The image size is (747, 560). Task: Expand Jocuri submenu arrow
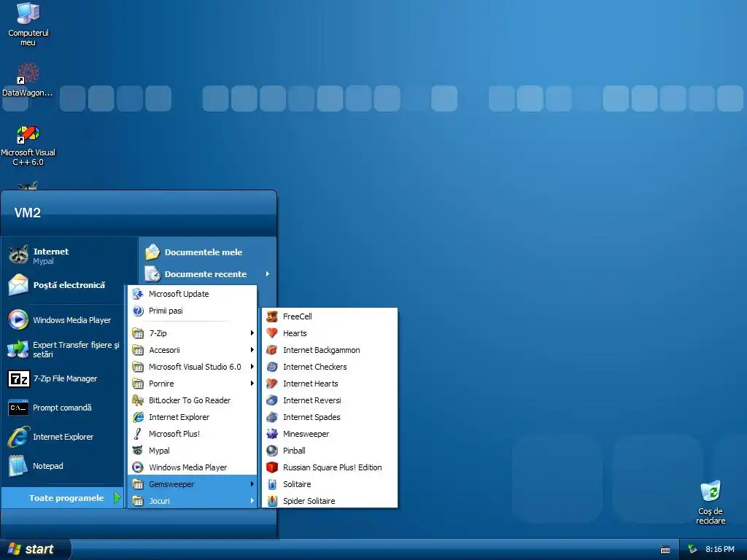click(252, 501)
